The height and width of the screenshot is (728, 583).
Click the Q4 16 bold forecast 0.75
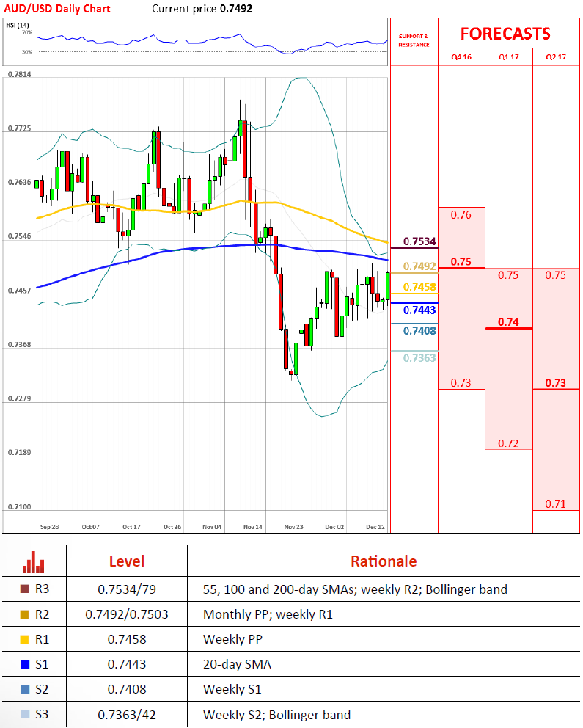coord(461,261)
